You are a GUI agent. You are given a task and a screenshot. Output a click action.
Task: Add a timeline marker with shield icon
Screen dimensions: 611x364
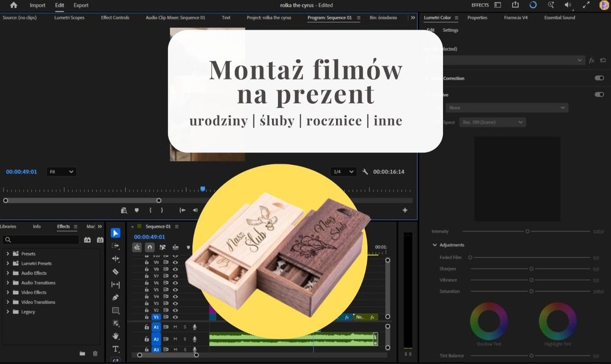click(188, 247)
